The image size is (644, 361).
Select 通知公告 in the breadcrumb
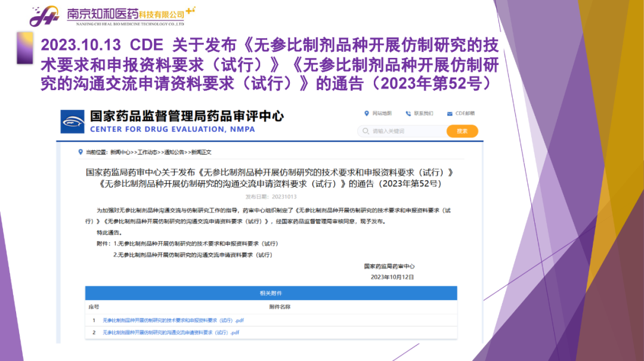[175, 152]
